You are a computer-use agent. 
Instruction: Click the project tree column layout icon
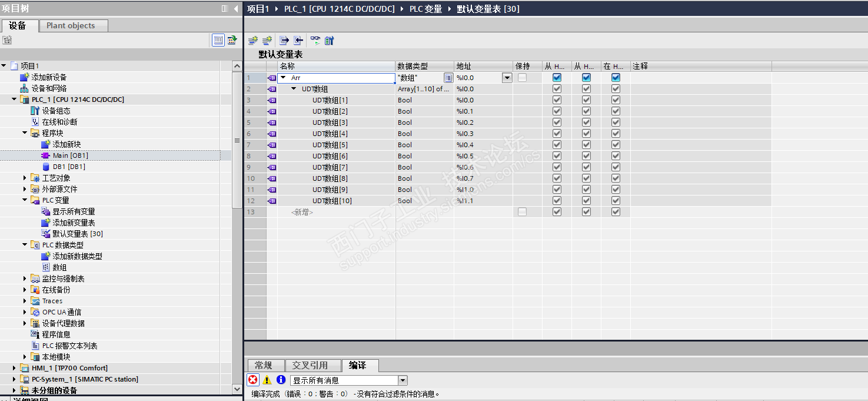click(225, 9)
